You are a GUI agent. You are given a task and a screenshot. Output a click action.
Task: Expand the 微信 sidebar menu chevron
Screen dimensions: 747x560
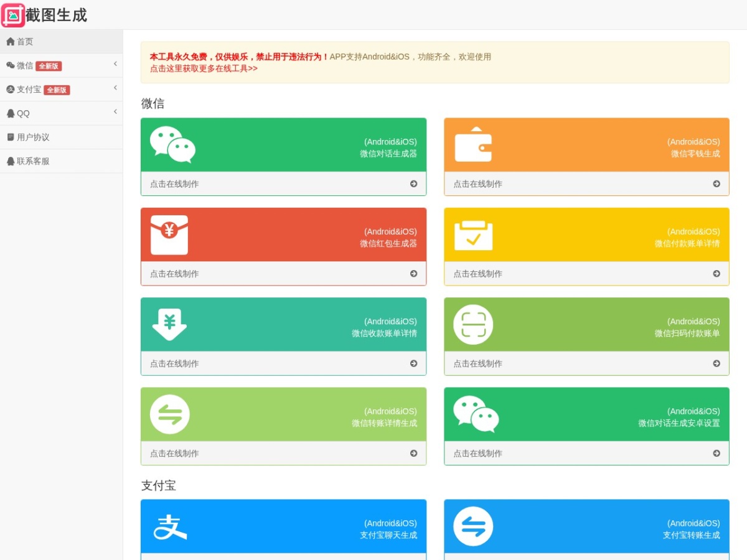pos(115,64)
